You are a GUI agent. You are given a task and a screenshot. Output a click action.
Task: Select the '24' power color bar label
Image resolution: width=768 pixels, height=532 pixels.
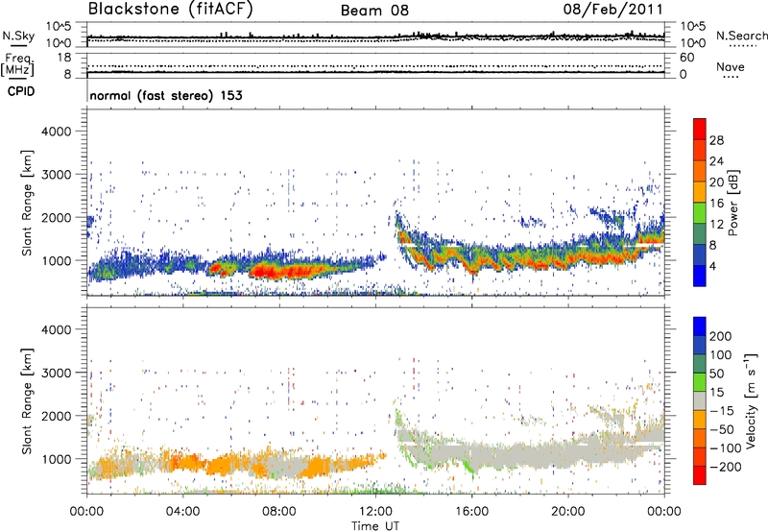coord(716,161)
